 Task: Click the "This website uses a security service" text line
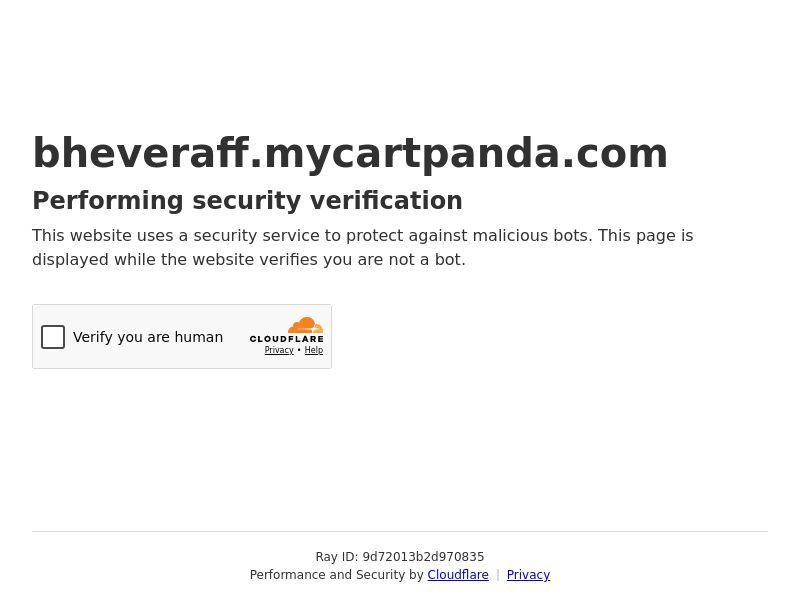click(x=363, y=236)
